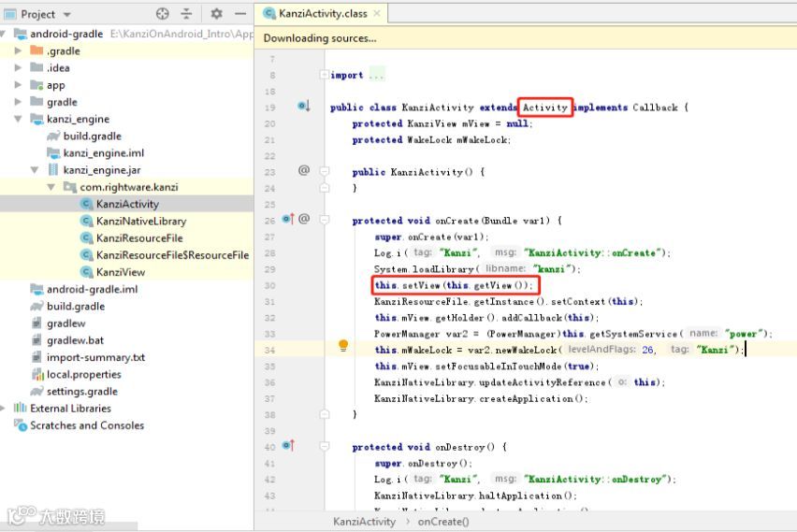
Task: Click KanziActivity breadcrumb at bottom
Action: (364, 522)
